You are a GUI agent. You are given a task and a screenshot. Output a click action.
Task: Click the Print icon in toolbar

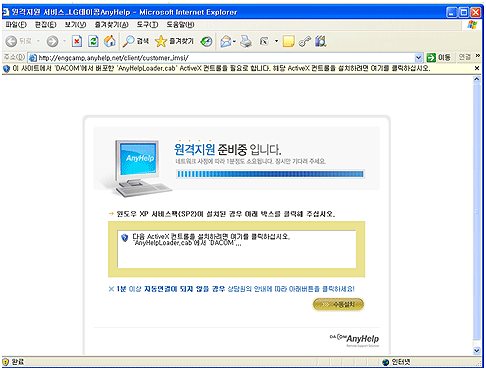pyautogui.click(x=246, y=41)
